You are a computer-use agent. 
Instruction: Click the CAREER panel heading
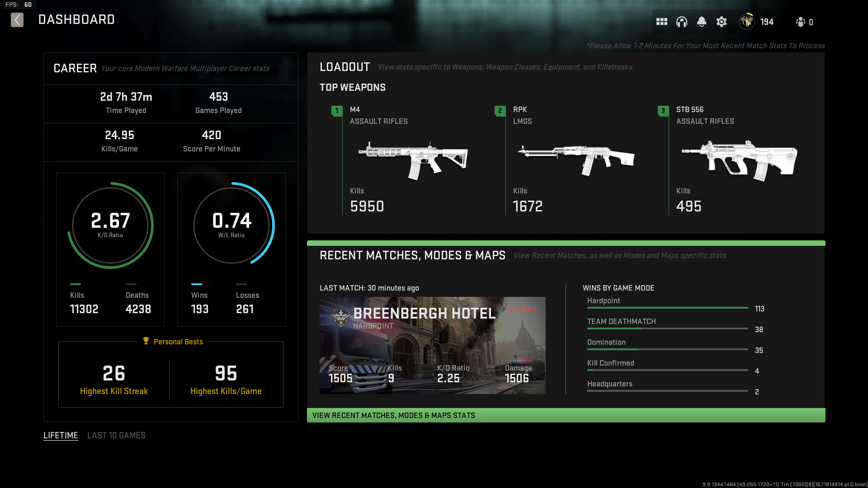[75, 69]
